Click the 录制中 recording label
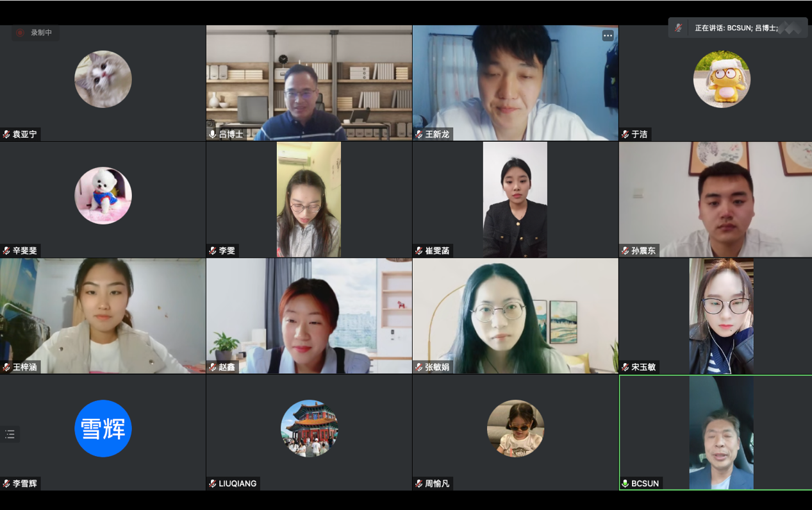 pos(41,33)
